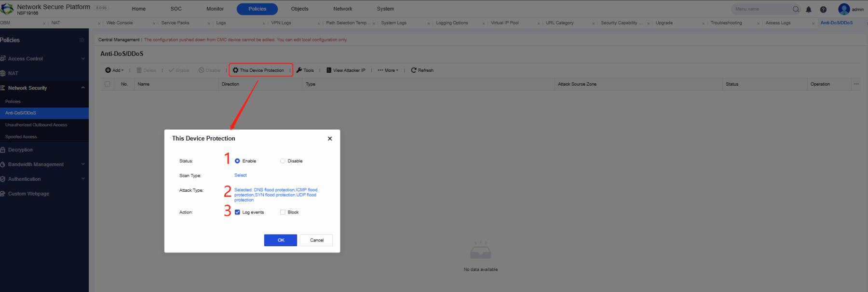This screenshot has width=868, height=292.
Task: Click the Menu name search field
Action: tap(762, 9)
